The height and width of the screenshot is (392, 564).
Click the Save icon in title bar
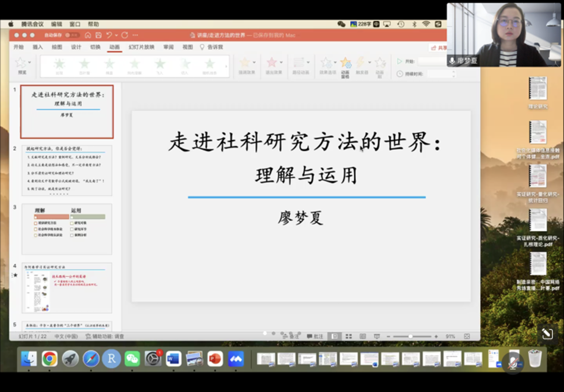[x=98, y=35]
